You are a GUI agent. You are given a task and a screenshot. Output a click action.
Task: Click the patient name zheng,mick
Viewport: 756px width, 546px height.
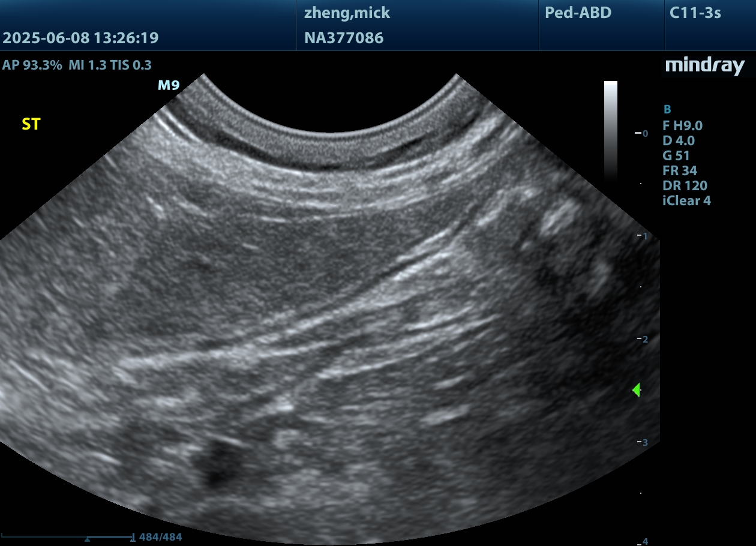347,13
